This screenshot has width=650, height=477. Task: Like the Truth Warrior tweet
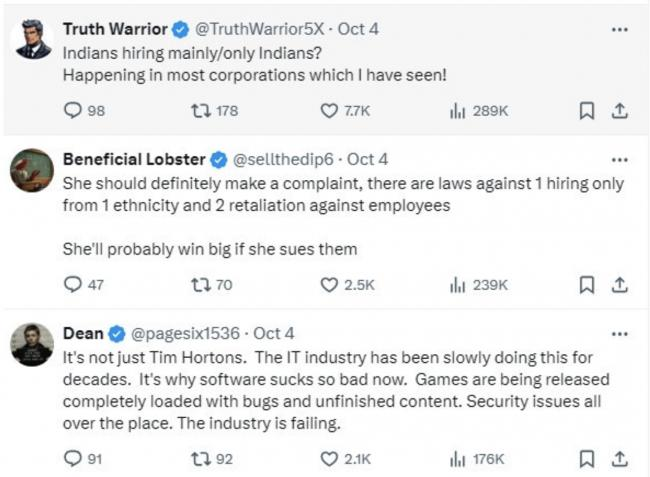[x=329, y=111]
